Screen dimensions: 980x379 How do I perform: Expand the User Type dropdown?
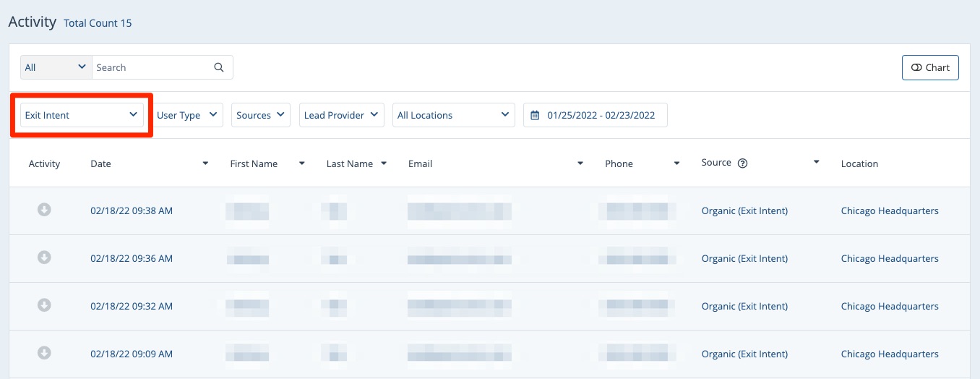click(187, 115)
